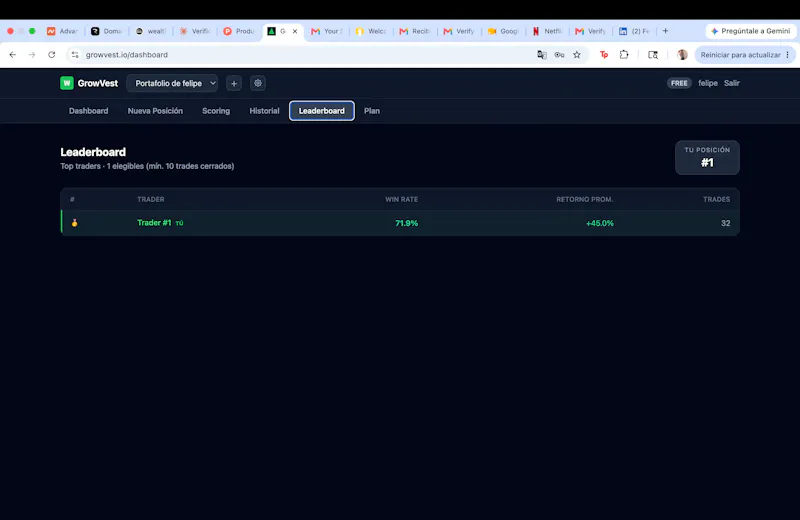Switch to the Scoring tab

216,111
